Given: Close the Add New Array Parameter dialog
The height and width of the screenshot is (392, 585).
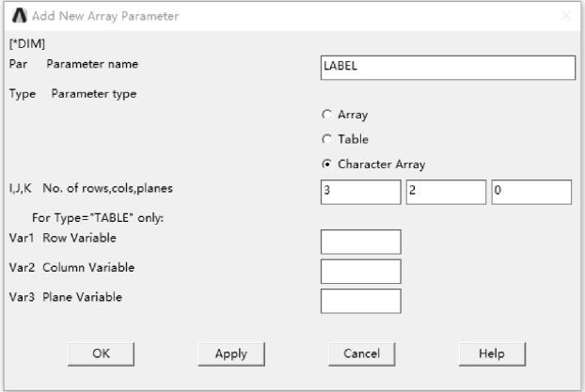Looking at the screenshot, I should click(x=565, y=16).
